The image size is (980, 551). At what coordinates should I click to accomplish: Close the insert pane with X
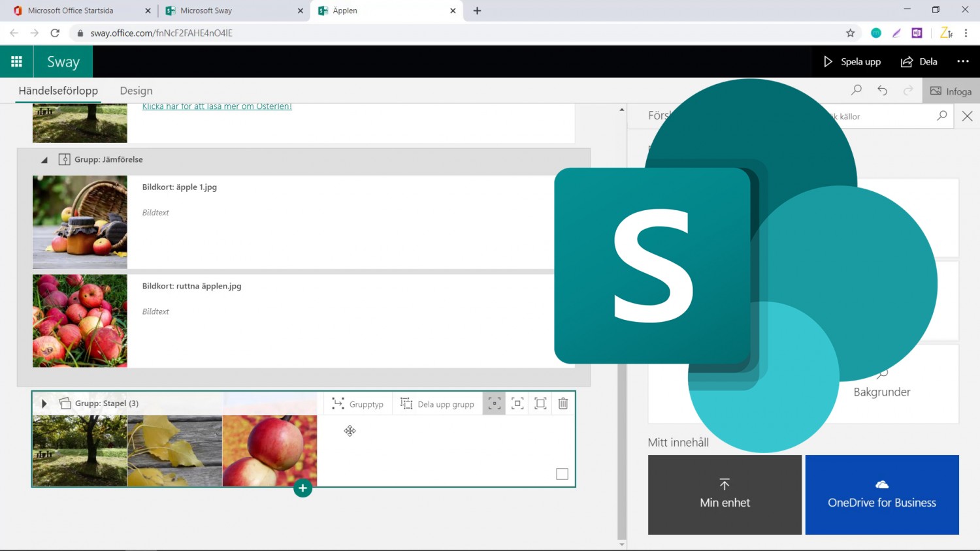pos(968,116)
